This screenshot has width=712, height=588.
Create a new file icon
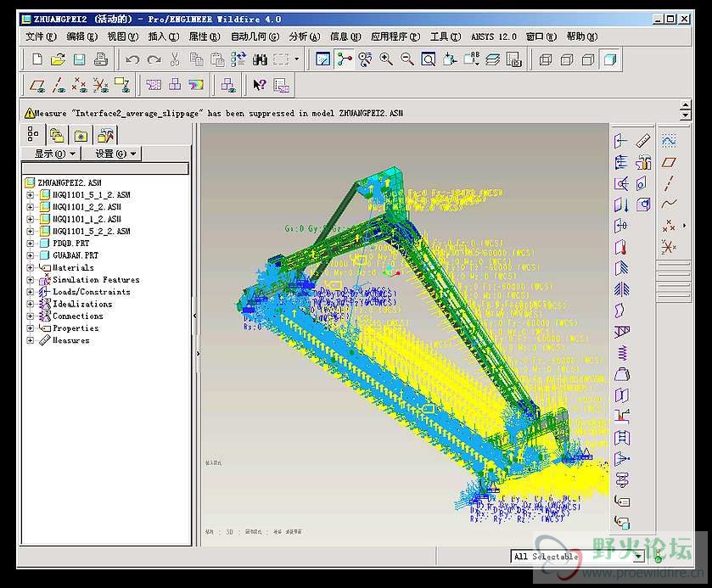click(x=37, y=59)
